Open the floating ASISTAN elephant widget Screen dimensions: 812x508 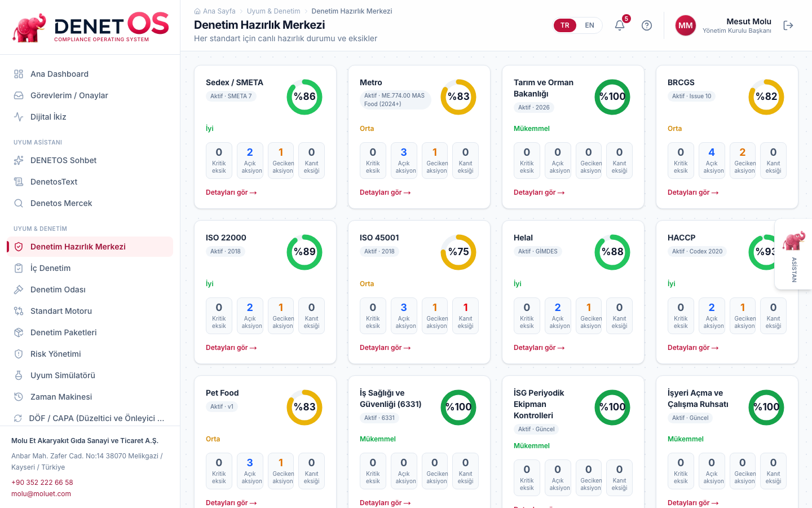(793, 254)
